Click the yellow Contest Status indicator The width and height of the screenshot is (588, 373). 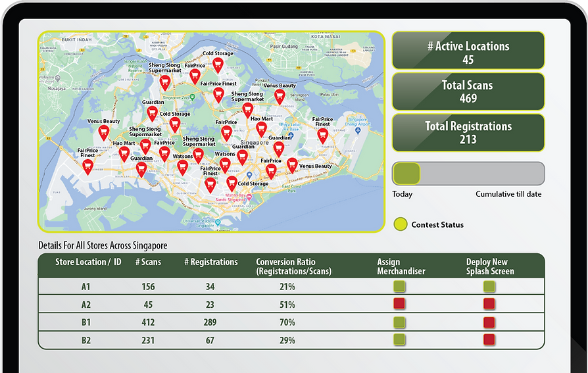pos(401,224)
